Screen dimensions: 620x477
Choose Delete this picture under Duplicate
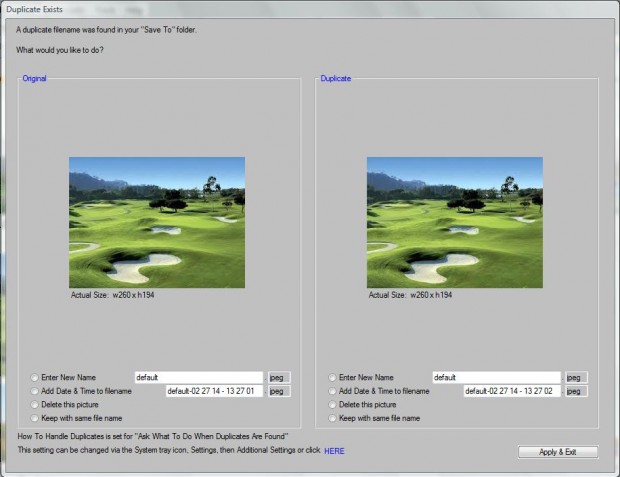pyautogui.click(x=333, y=405)
